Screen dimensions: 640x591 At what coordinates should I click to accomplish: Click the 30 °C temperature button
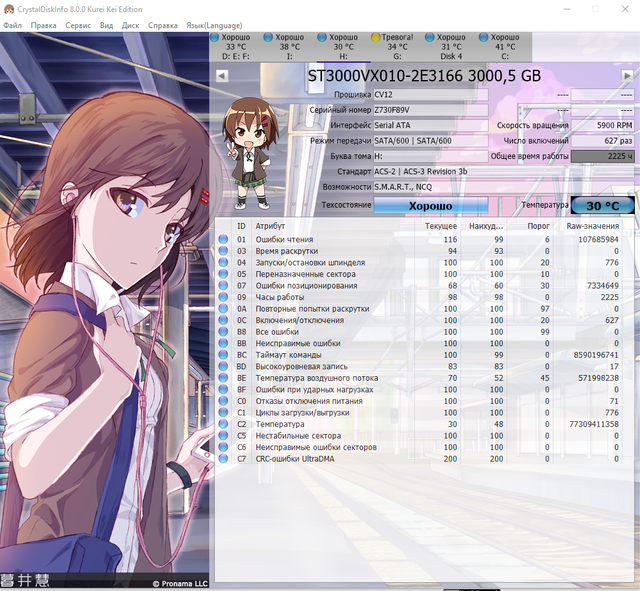602,206
